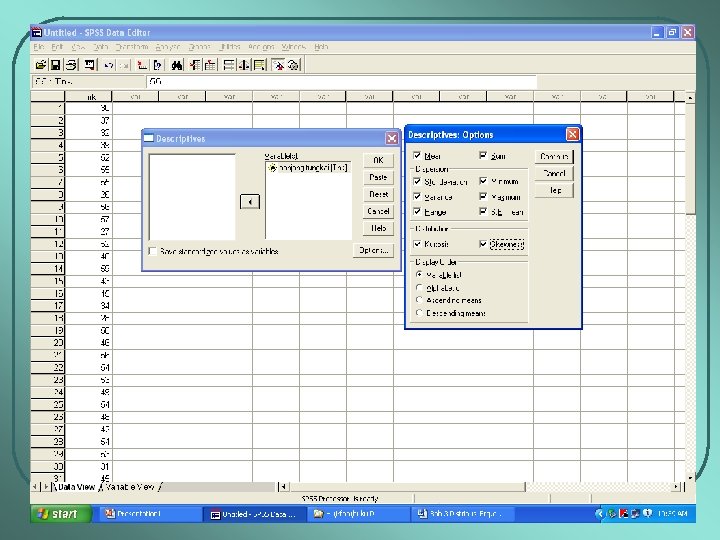Click the Open File toolbar icon
The width and height of the screenshot is (720, 540).
(42, 65)
